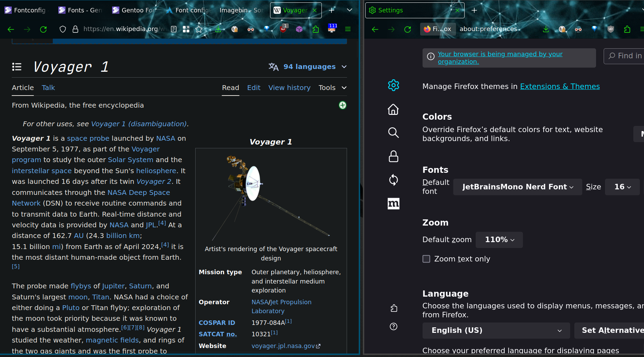The width and height of the screenshot is (644, 357).
Task: Click the site security padlock for Wikipedia
Action: pyautogui.click(x=75, y=29)
